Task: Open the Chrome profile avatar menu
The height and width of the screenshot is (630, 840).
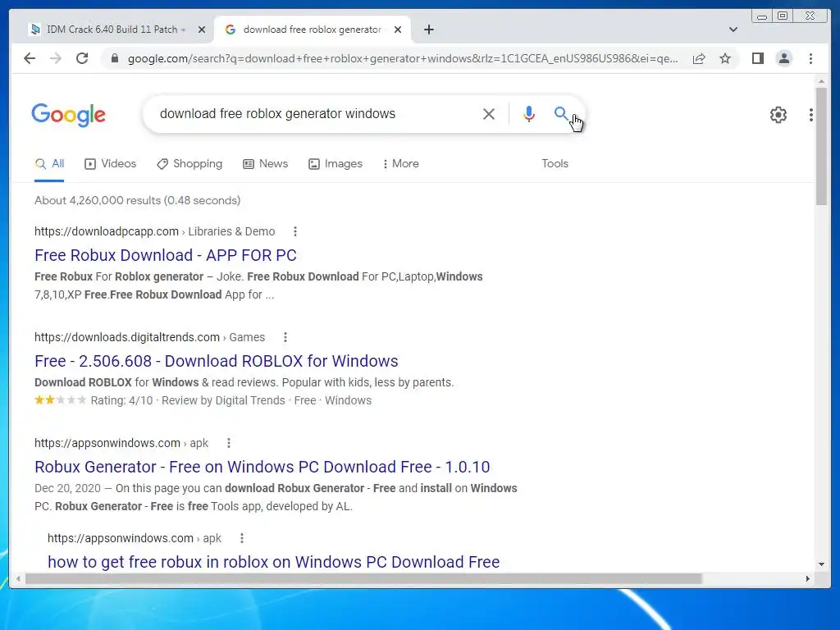Action: (783, 58)
